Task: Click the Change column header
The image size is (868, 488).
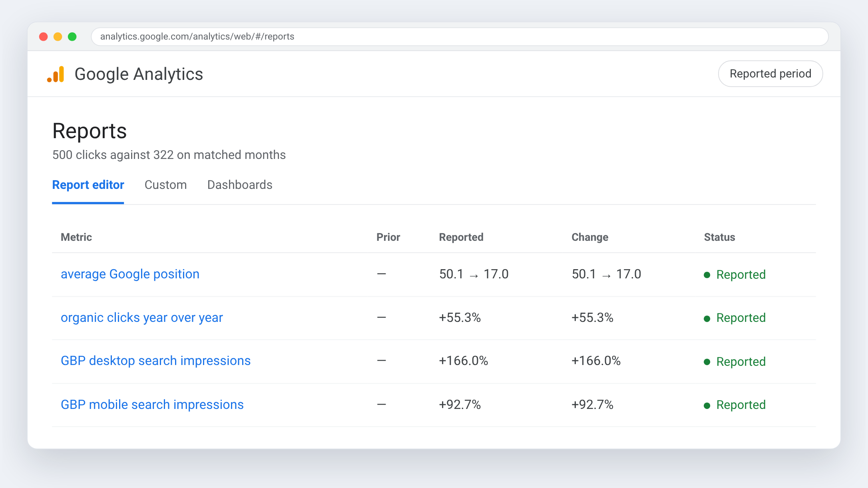Action: coord(590,237)
